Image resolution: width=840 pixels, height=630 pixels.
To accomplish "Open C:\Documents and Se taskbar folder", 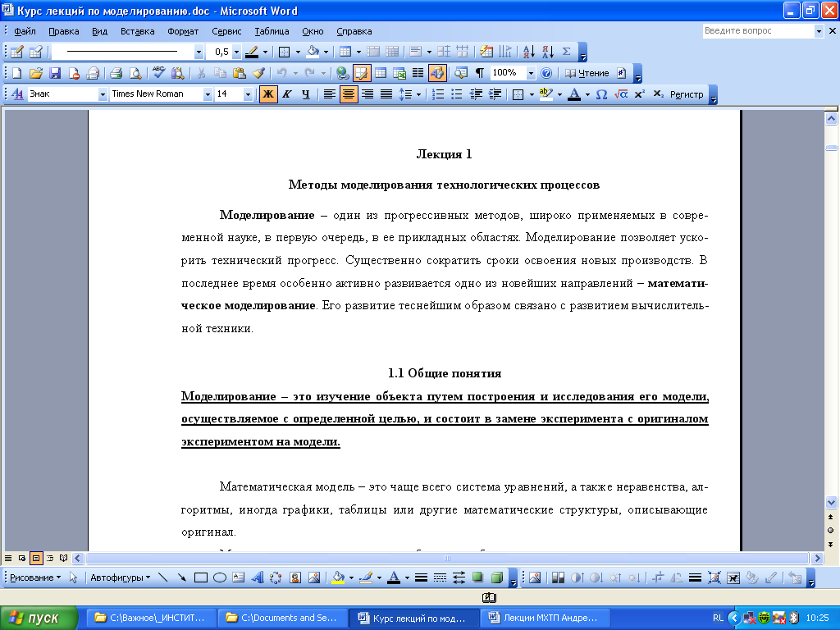I will coord(283,619).
